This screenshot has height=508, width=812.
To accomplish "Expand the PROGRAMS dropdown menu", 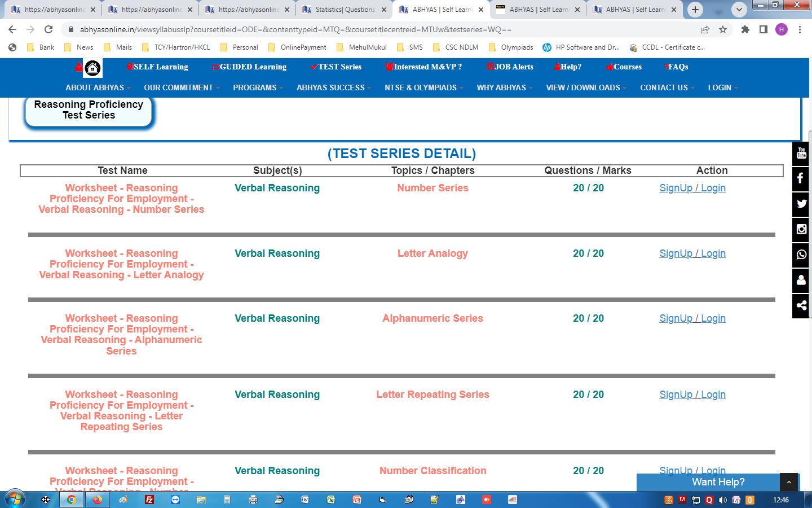I will click(x=258, y=87).
